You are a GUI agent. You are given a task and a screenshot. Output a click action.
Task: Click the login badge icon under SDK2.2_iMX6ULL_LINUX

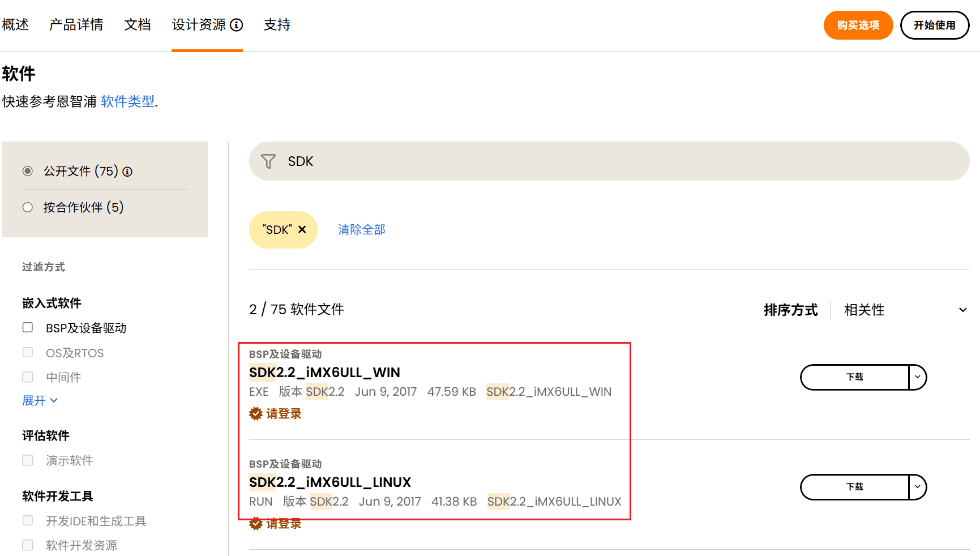coord(256,524)
